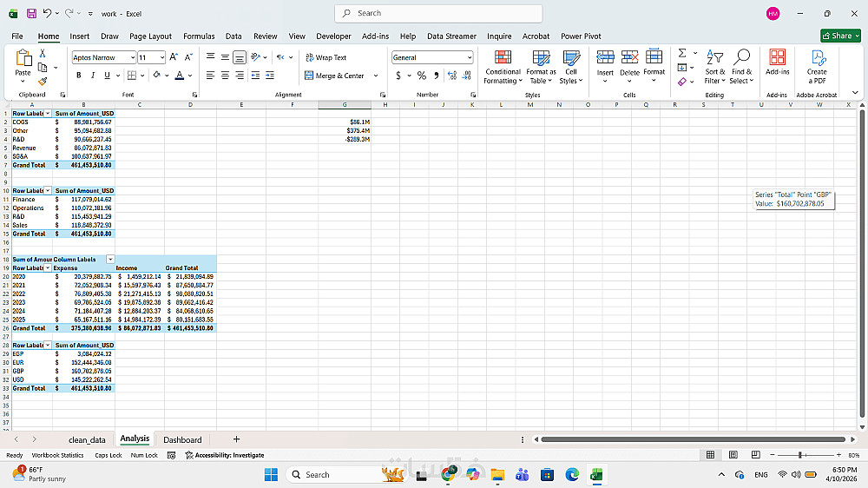868x488 pixels.
Task: Decrease indent in cell
Action: (x=255, y=76)
